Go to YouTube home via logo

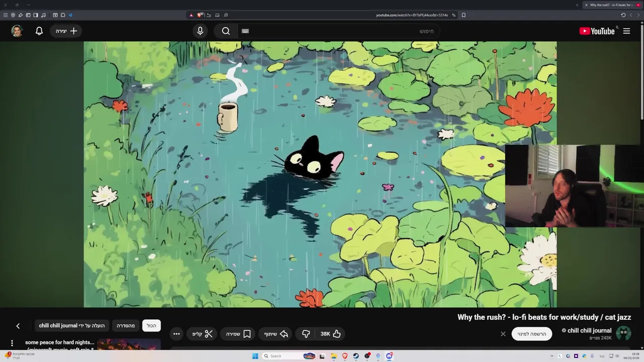point(597,31)
